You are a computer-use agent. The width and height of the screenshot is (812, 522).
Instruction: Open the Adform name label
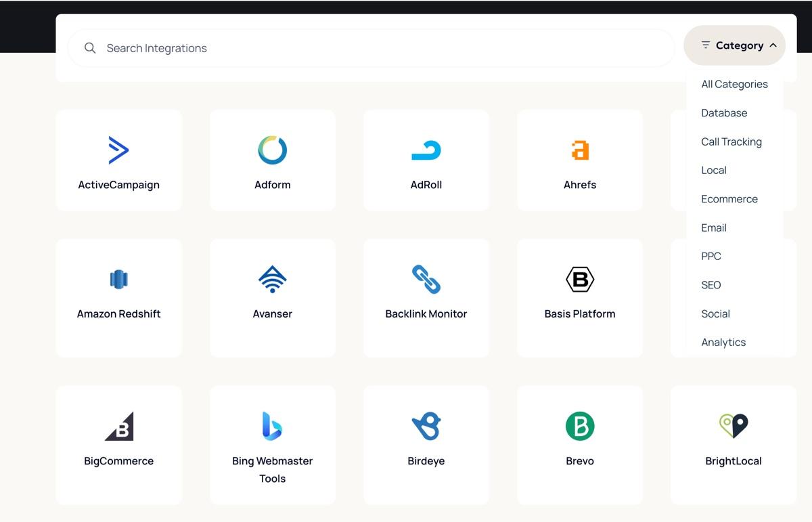tap(273, 185)
